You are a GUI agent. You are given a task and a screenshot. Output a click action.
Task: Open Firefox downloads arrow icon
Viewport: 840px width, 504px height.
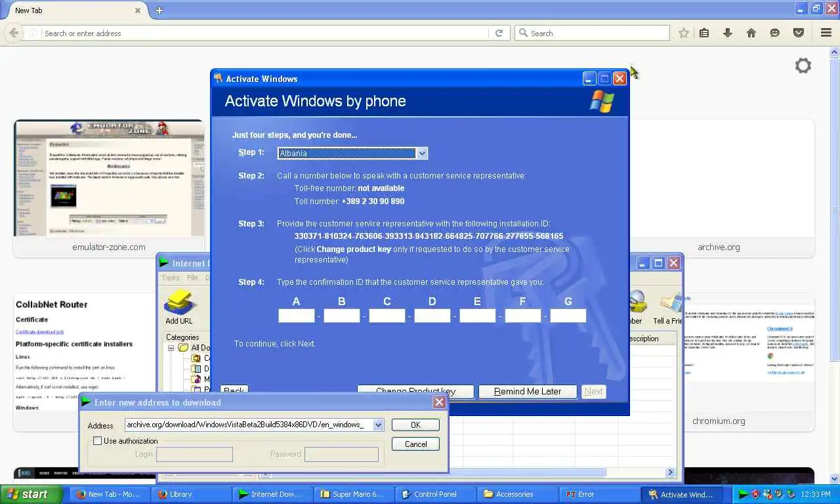728,33
